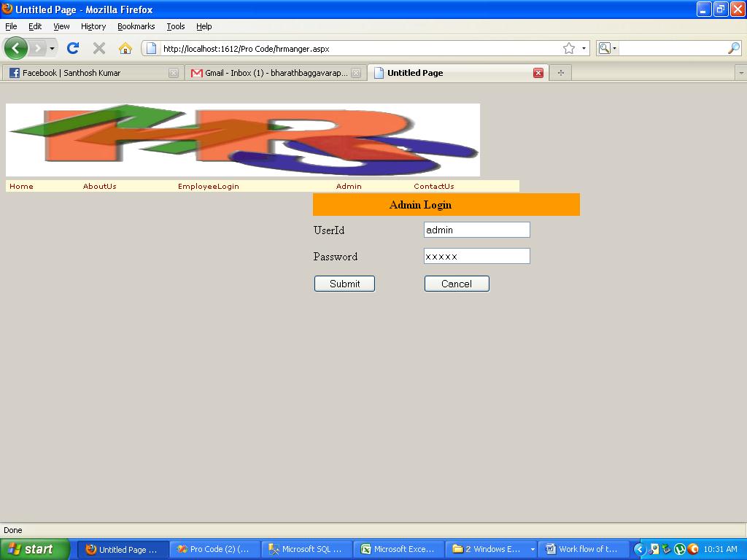The height and width of the screenshot is (560, 747).
Task: Open the Windows start menu
Action: tap(35, 549)
